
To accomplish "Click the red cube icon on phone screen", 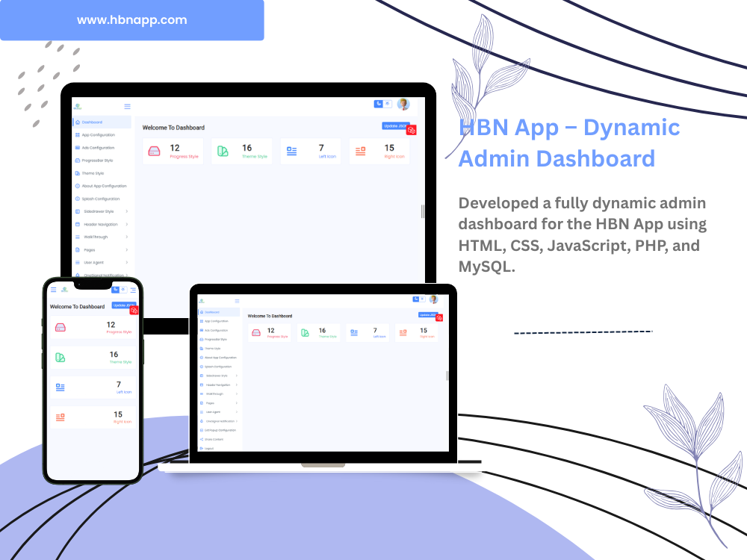I will [x=134, y=310].
